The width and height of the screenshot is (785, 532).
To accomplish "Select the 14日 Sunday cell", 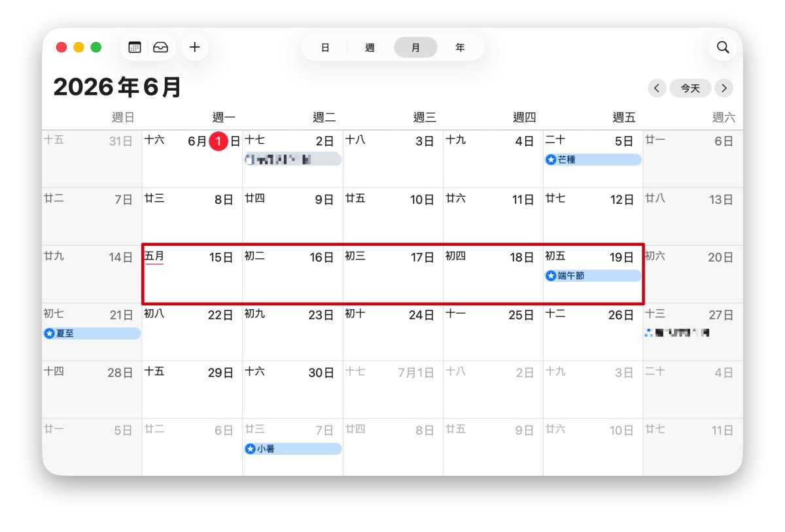I will pyautogui.click(x=92, y=274).
